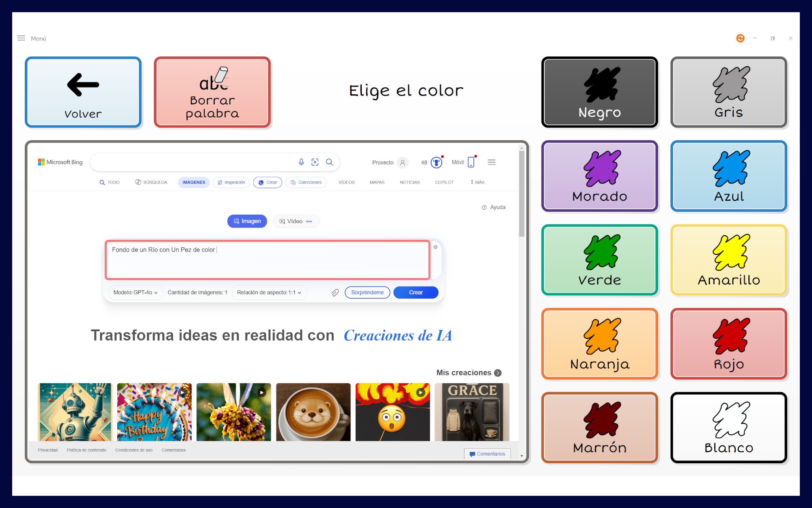The width and height of the screenshot is (812, 508).
Task: Open the coffee otter image thumbnail
Action: click(x=313, y=412)
